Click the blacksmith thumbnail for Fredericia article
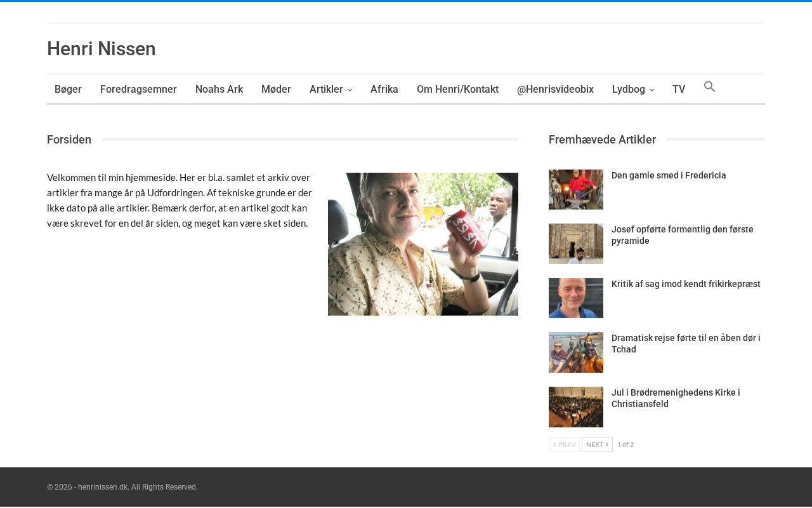Screen dimensions: 812x508 point(576,189)
